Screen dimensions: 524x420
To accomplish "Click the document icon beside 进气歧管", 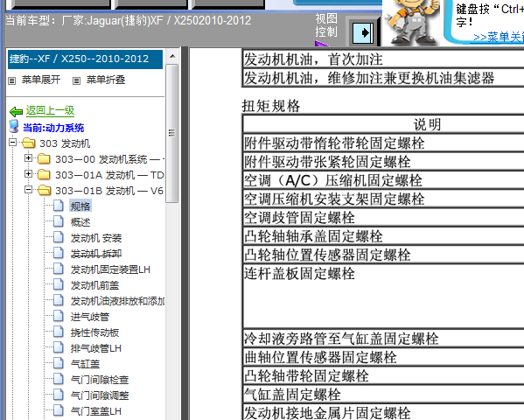I will (59, 316).
